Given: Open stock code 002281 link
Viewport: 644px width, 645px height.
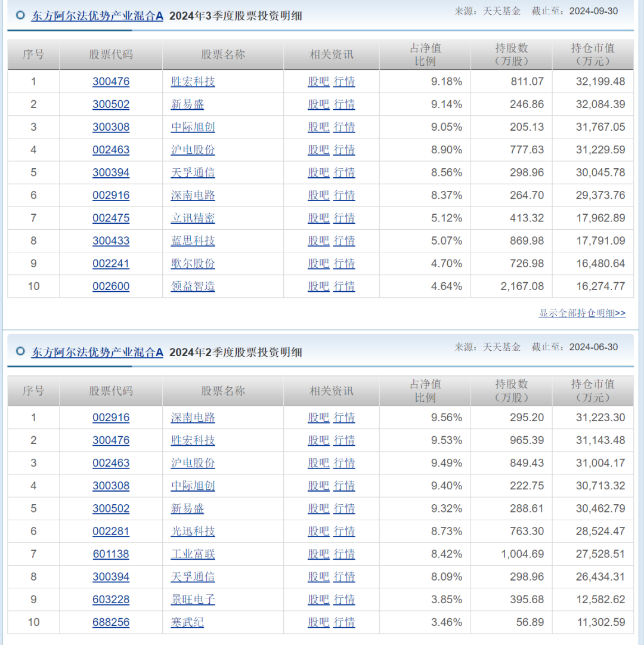Looking at the screenshot, I should [x=111, y=531].
